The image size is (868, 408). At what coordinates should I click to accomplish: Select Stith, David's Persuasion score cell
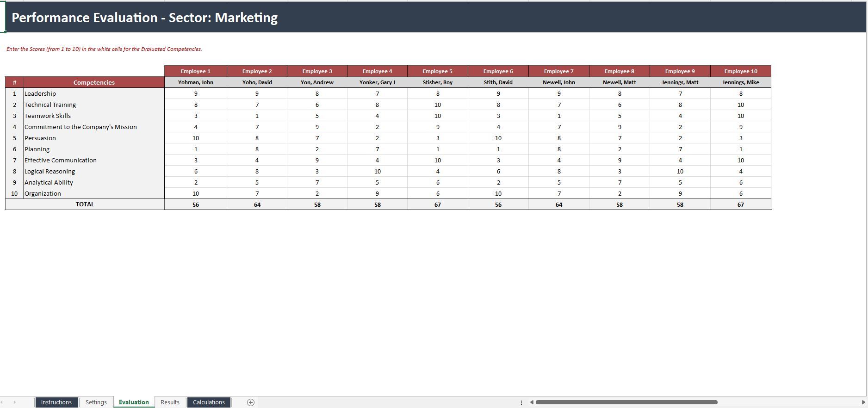498,138
